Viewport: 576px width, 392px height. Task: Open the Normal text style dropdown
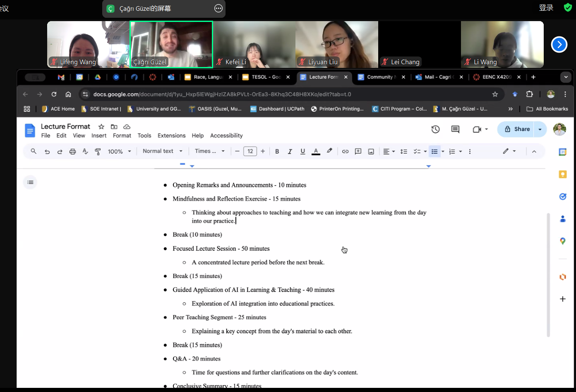point(162,151)
